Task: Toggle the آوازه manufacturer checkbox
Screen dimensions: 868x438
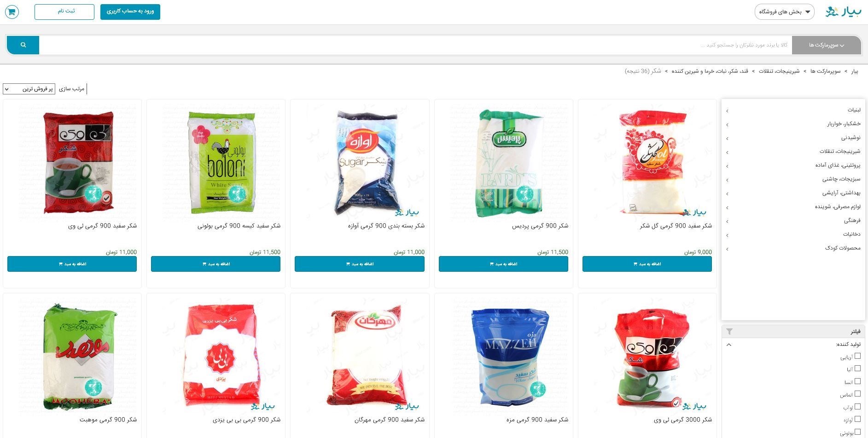Action: (857, 419)
